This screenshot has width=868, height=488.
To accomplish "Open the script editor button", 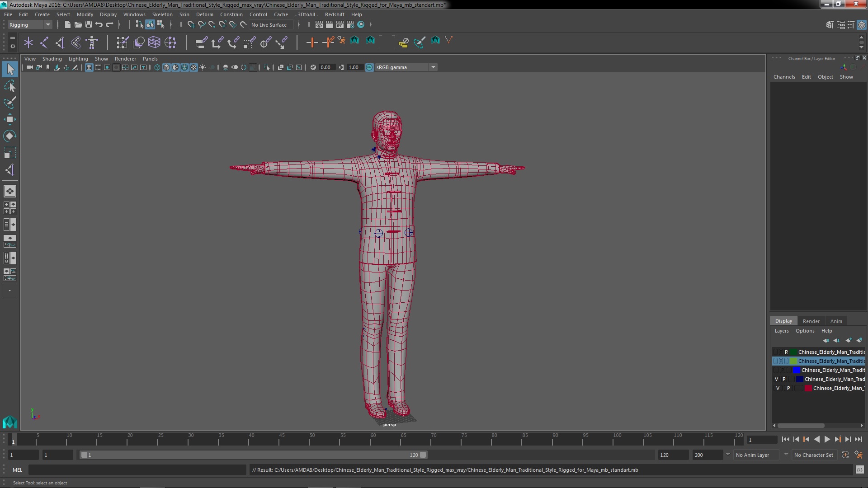I will (x=859, y=470).
